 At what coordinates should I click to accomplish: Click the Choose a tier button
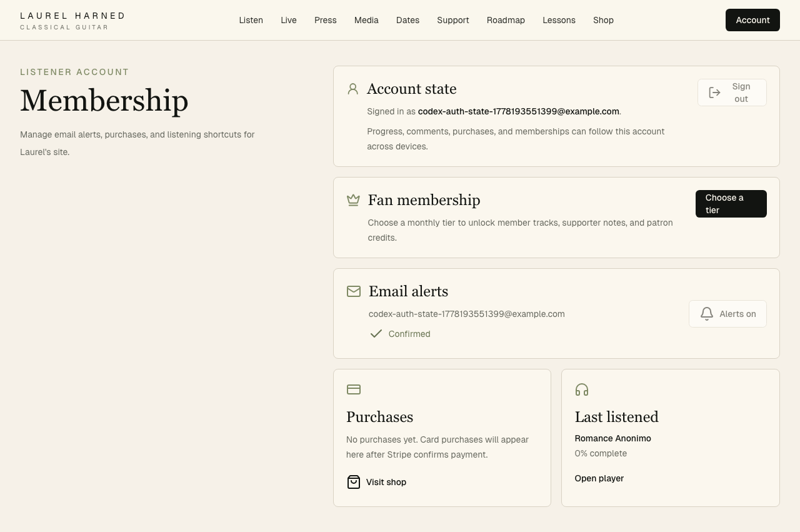731,204
